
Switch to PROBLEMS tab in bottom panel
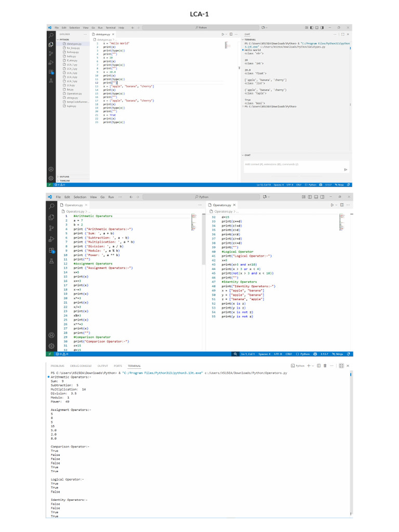(x=57, y=366)
